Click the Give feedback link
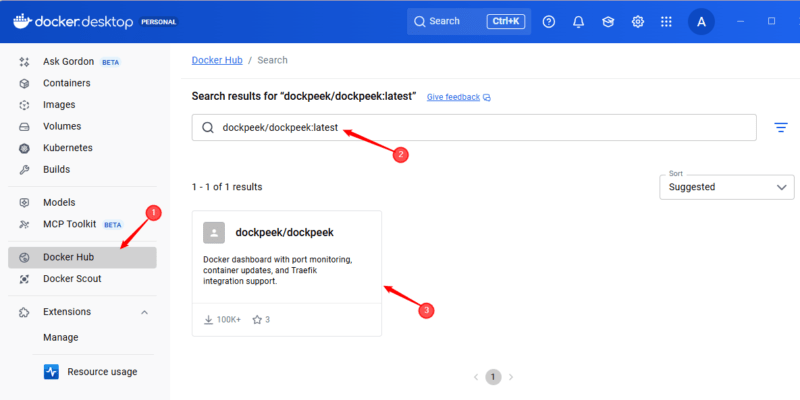Screen dimensions: 800x400 point(453,97)
